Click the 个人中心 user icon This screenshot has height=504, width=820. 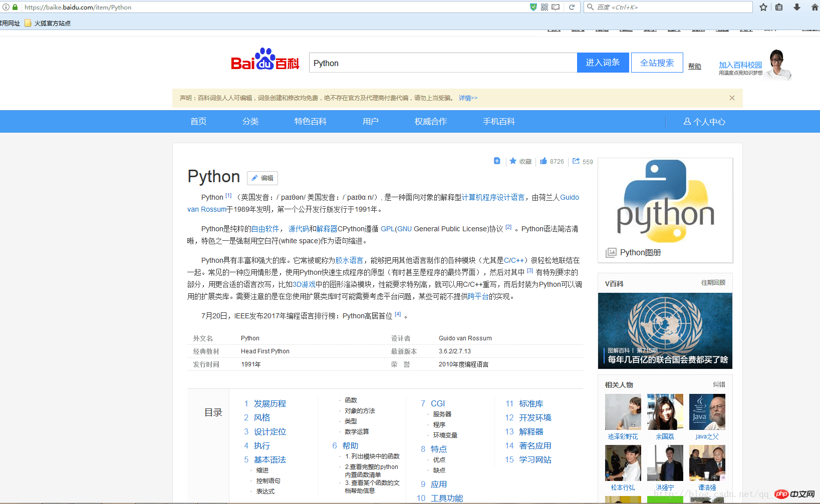tap(687, 121)
